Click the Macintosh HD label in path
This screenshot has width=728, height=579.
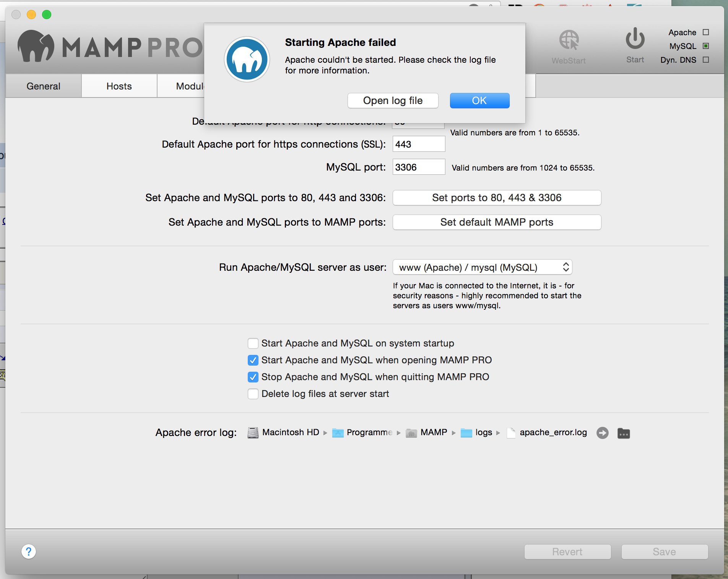click(x=291, y=433)
